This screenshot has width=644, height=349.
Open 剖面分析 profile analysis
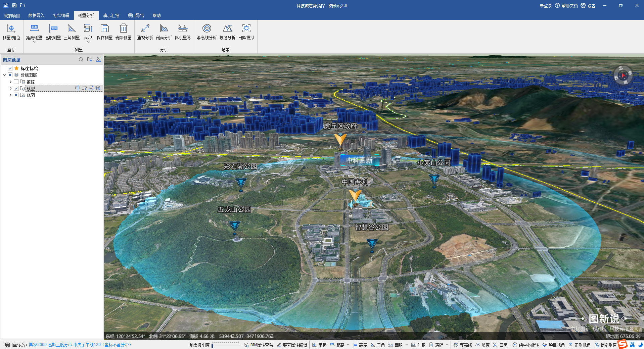(x=164, y=32)
